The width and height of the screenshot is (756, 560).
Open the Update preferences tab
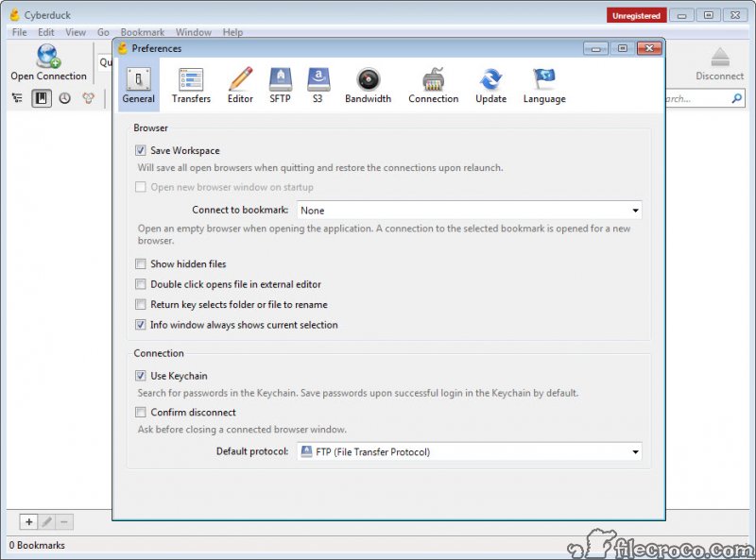click(x=490, y=85)
